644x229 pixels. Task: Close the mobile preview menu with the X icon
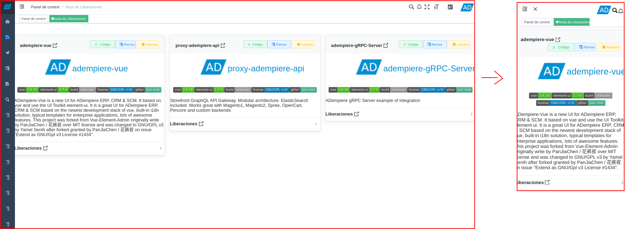[x=535, y=9]
